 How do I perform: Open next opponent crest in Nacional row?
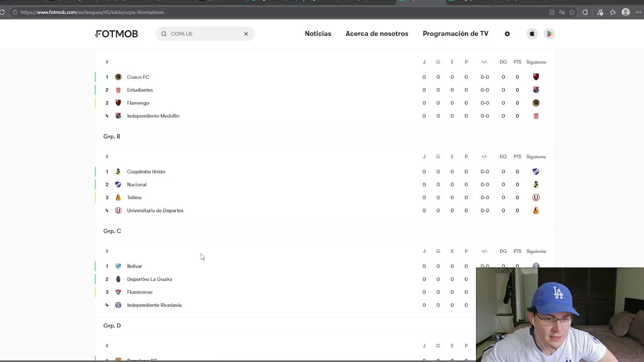click(536, 185)
